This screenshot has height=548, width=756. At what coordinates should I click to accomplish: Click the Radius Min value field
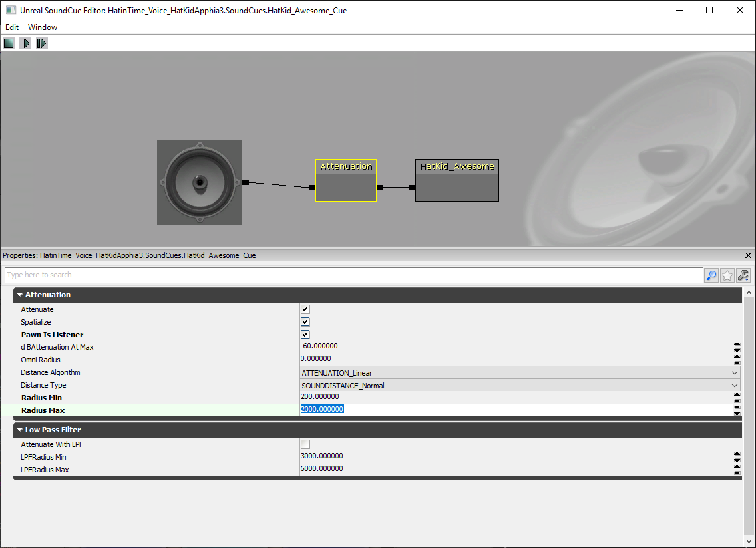point(516,397)
